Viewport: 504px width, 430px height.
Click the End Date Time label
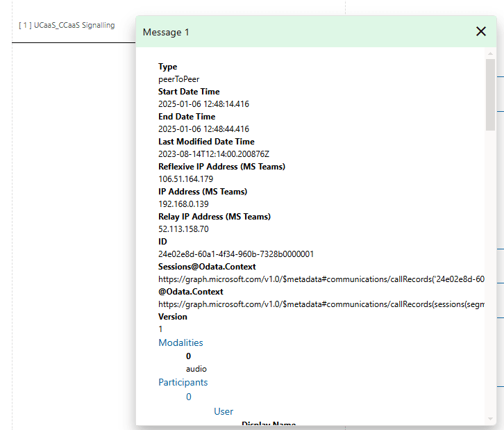(187, 117)
